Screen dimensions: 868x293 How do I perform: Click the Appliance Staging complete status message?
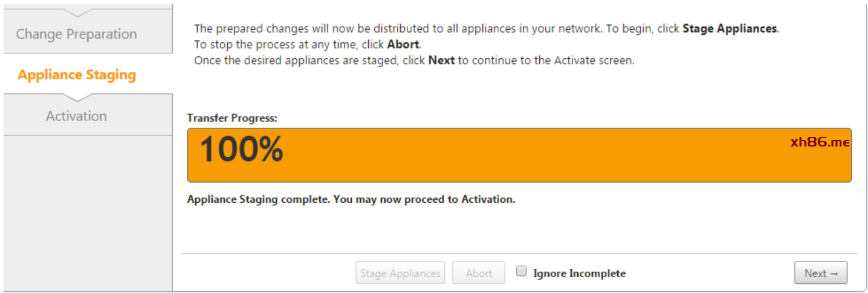click(351, 199)
